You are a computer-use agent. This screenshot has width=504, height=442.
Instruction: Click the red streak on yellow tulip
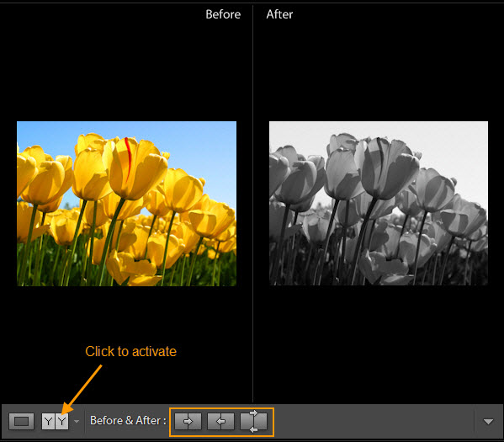point(128,157)
